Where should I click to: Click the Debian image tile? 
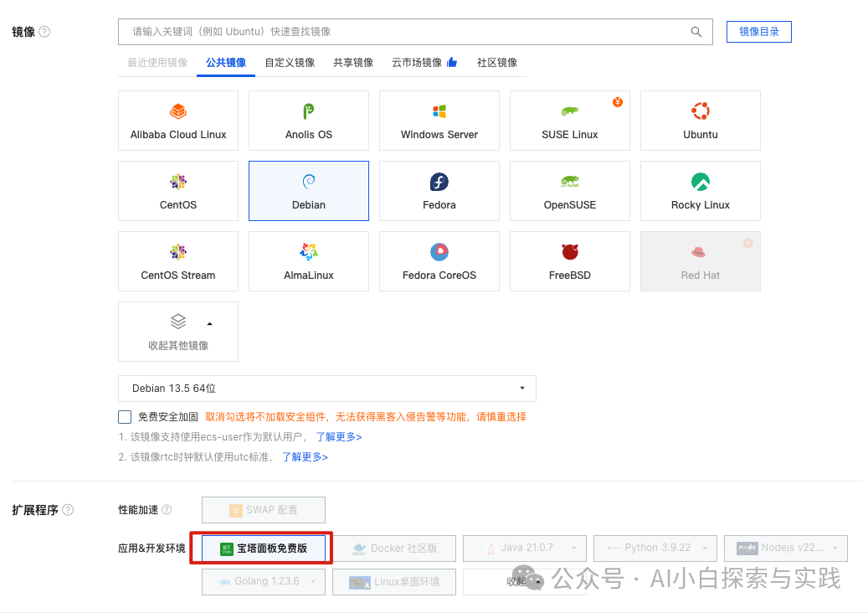309,191
